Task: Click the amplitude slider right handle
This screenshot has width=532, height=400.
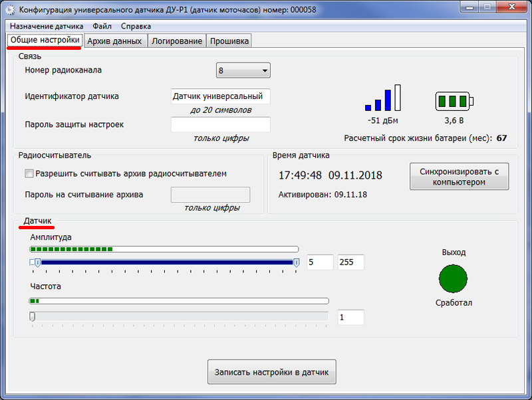Action: (296, 262)
